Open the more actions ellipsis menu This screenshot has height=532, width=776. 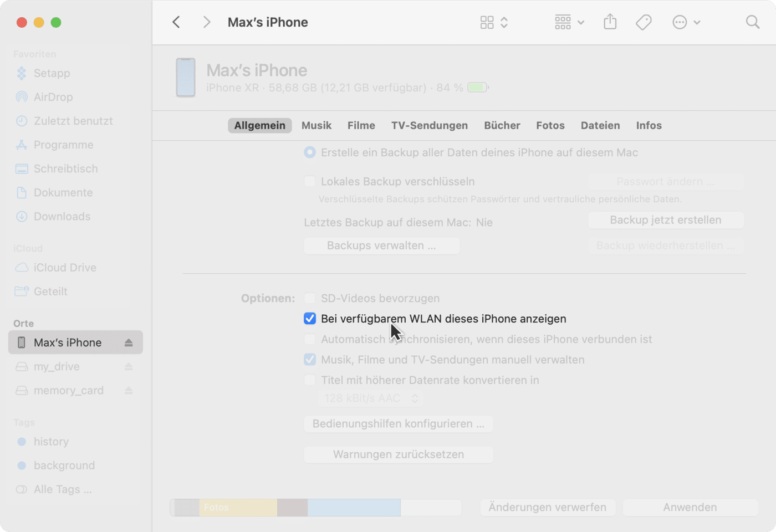coord(686,22)
